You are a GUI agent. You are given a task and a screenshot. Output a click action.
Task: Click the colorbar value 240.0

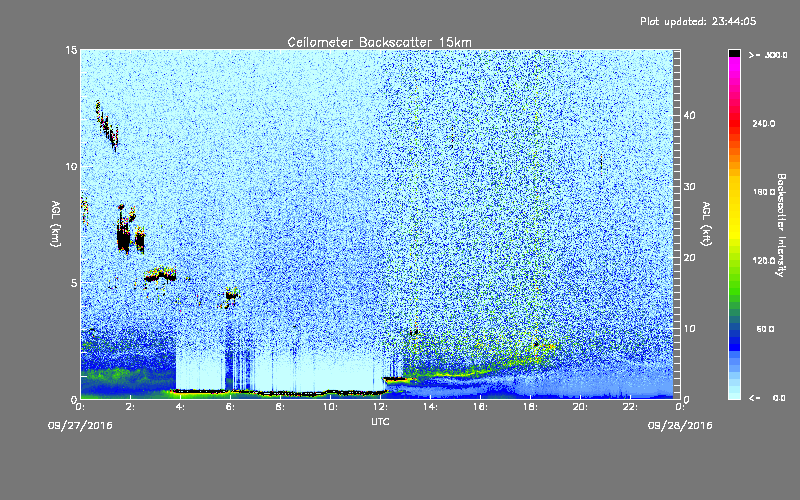(x=763, y=123)
